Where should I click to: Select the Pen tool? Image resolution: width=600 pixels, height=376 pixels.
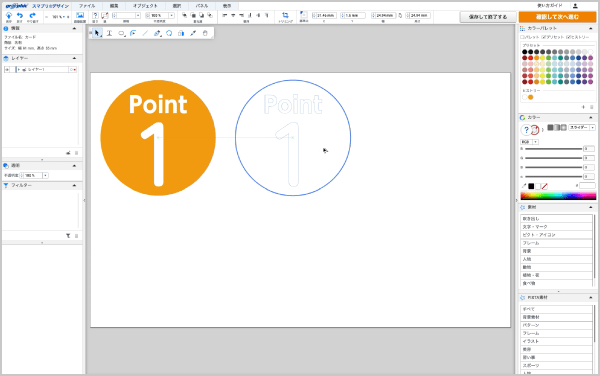(x=157, y=33)
